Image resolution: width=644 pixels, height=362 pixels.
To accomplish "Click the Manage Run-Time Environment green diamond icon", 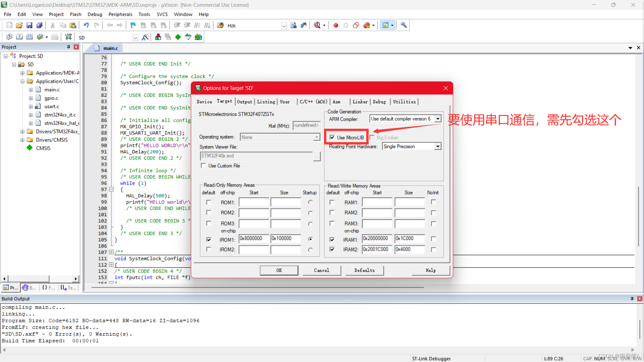I will (x=178, y=37).
